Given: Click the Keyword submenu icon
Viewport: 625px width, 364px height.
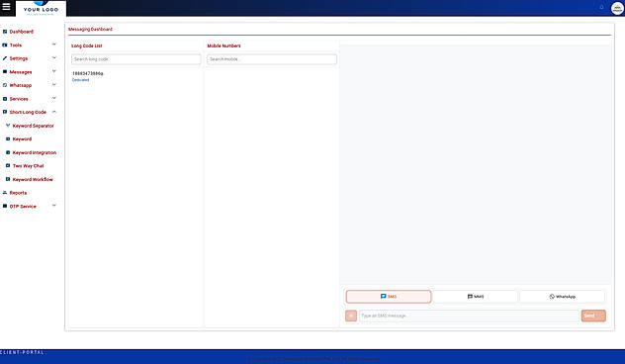Looking at the screenshot, I should pyautogui.click(x=8, y=139).
